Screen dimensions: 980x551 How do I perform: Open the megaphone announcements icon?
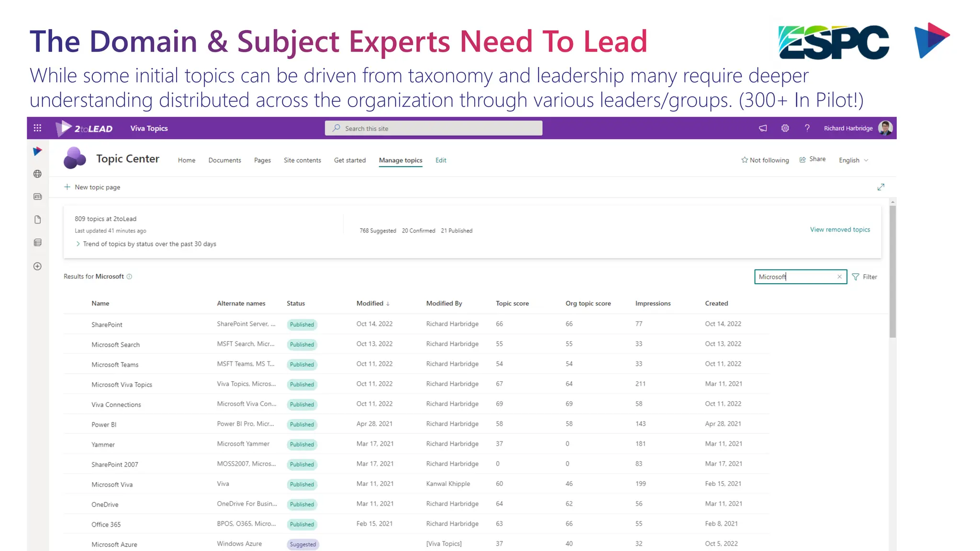point(763,128)
